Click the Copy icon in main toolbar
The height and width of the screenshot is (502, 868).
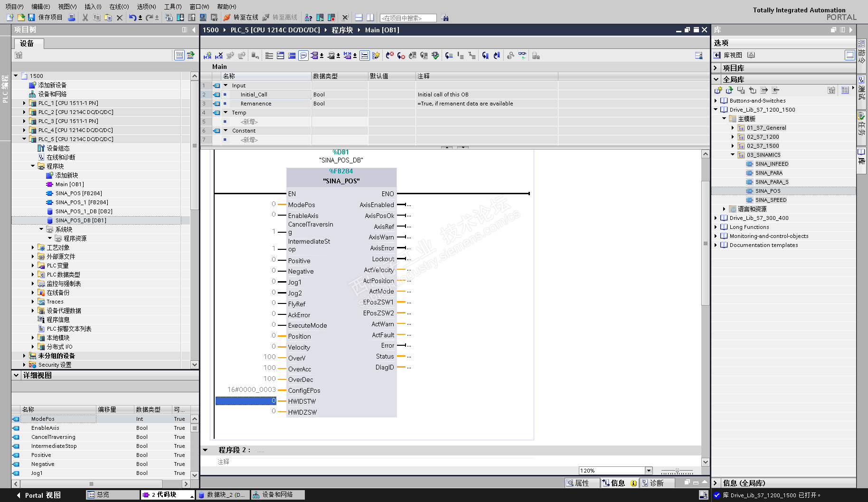tap(97, 18)
